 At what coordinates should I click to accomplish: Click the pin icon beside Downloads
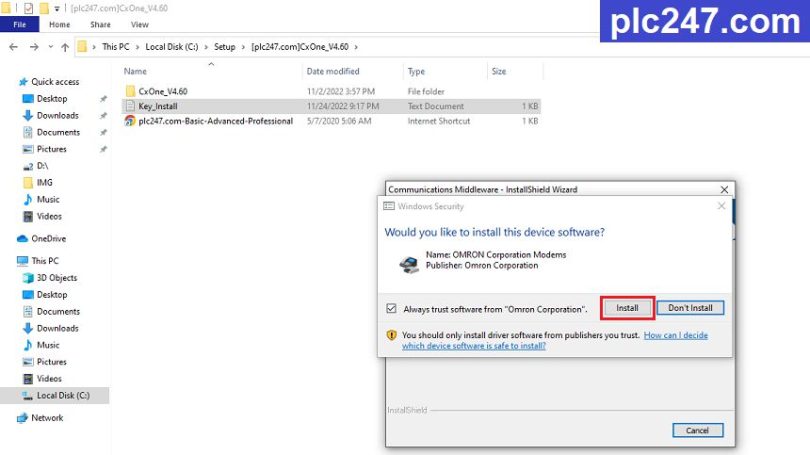point(103,115)
